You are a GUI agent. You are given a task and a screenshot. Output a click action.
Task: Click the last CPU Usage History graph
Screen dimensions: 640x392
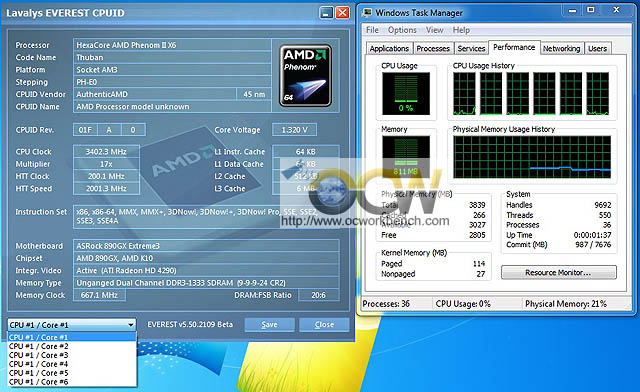pyautogui.click(x=598, y=94)
